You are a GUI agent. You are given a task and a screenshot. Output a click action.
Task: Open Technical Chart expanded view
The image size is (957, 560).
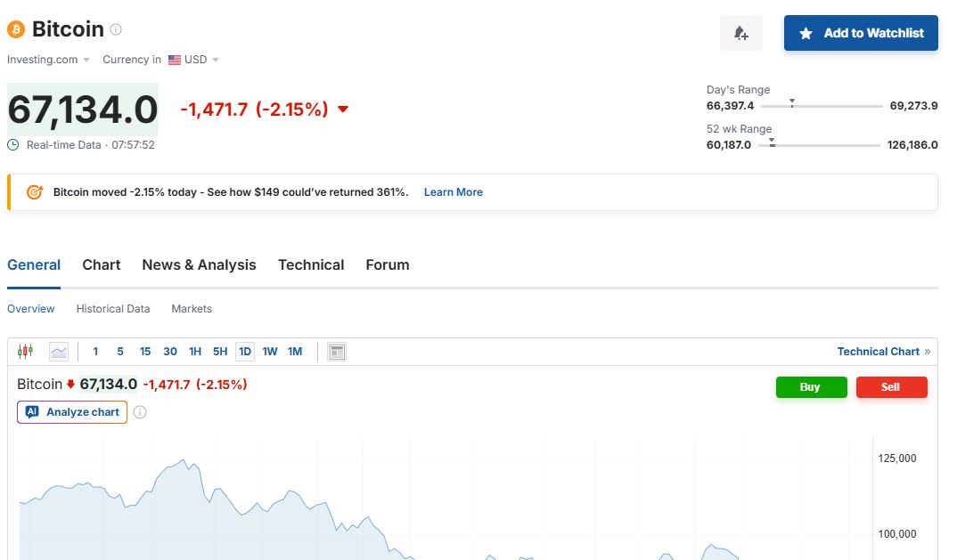click(883, 352)
